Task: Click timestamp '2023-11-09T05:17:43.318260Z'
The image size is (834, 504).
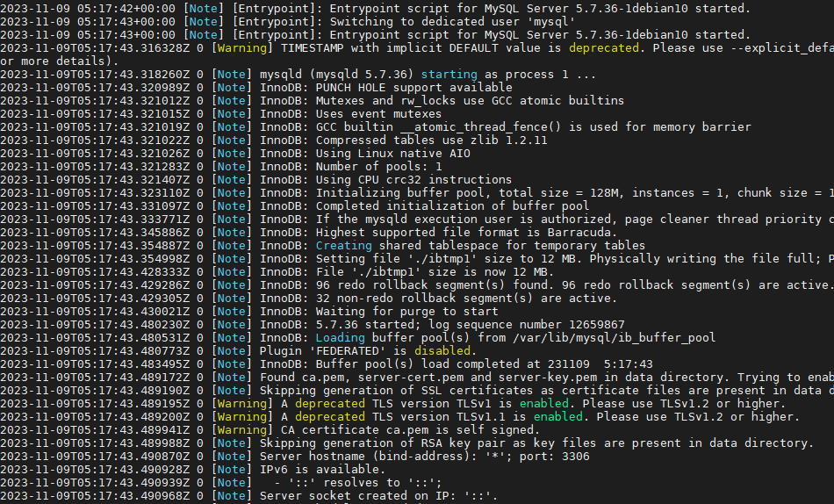Action: click(95, 75)
